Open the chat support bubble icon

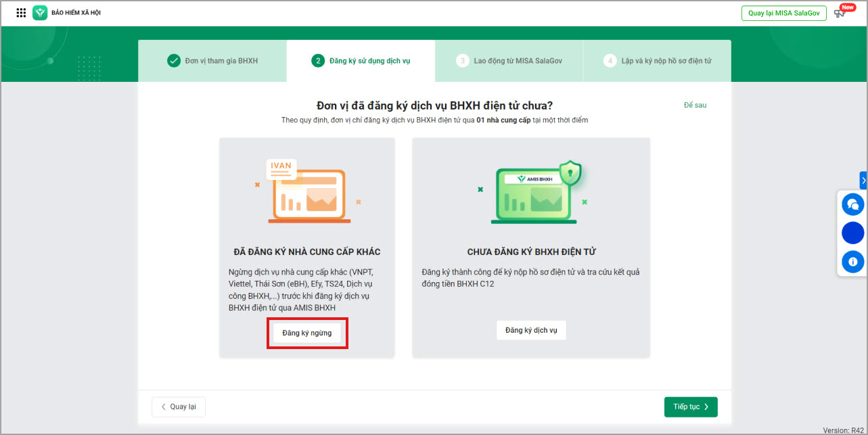[852, 204]
